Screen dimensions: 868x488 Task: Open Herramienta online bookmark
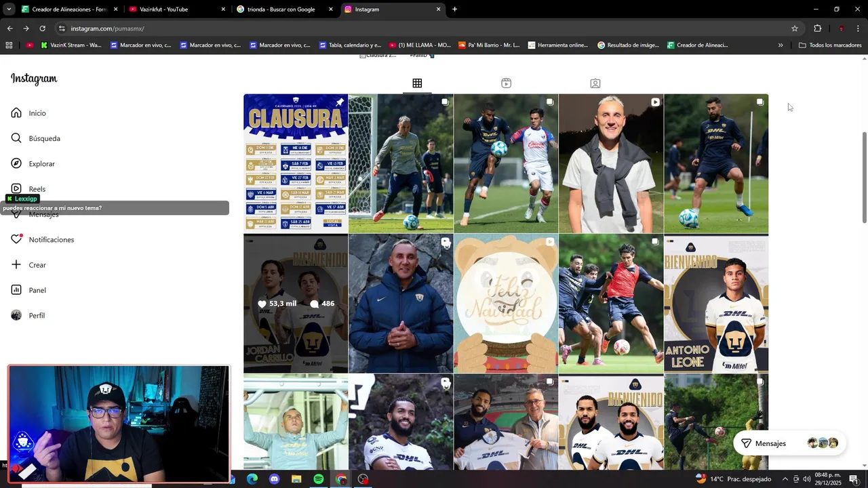pyautogui.click(x=557, y=45)
